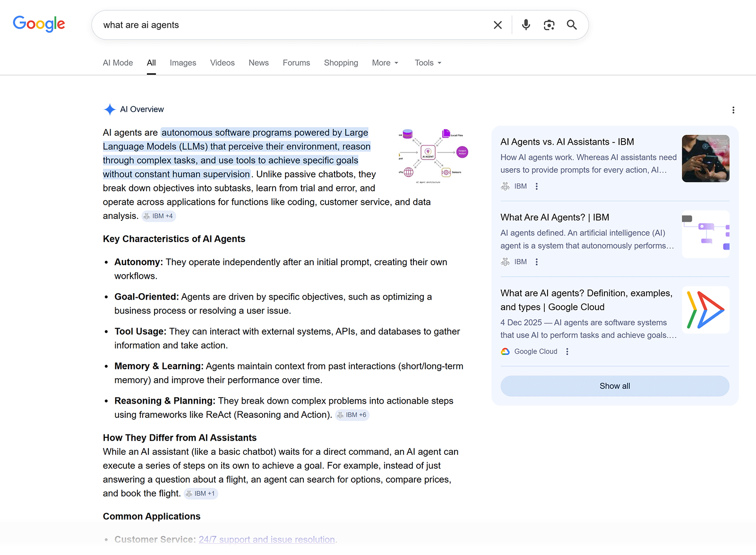This screenshot has width=756, height=555.
Task: Click the AI Overview sparkle icon
Action: (109, 109)
